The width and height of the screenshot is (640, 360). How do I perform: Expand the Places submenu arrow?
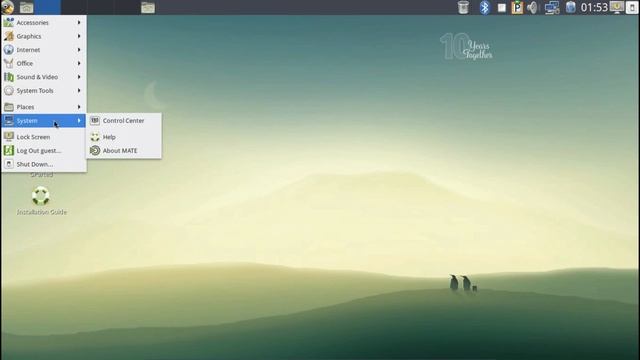pos(79,107)
